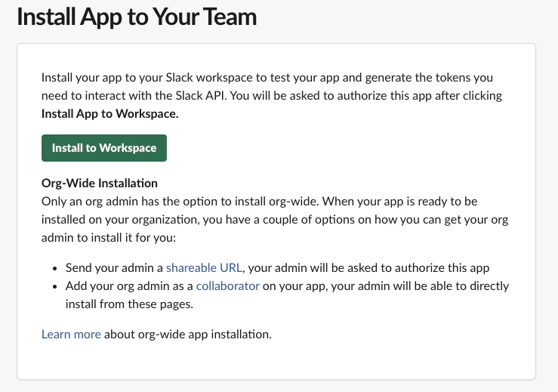Click the 'about org-wide app installation.' text

pyautogui.click(x=188, y=335)
